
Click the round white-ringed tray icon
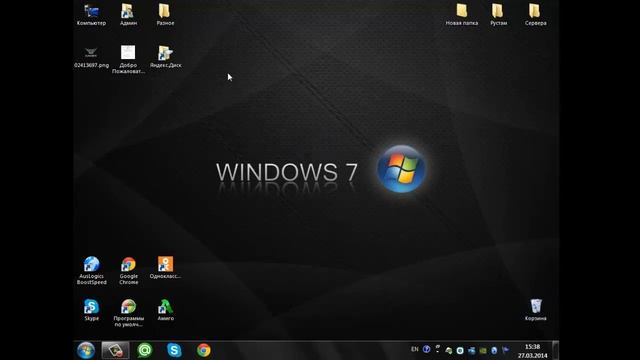point(460,350)
